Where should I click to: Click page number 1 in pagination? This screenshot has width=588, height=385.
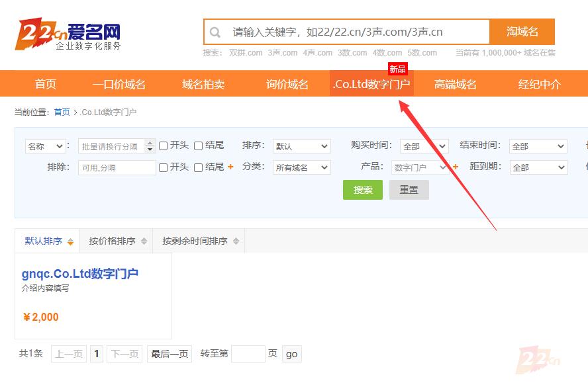(x=97, y=353)
